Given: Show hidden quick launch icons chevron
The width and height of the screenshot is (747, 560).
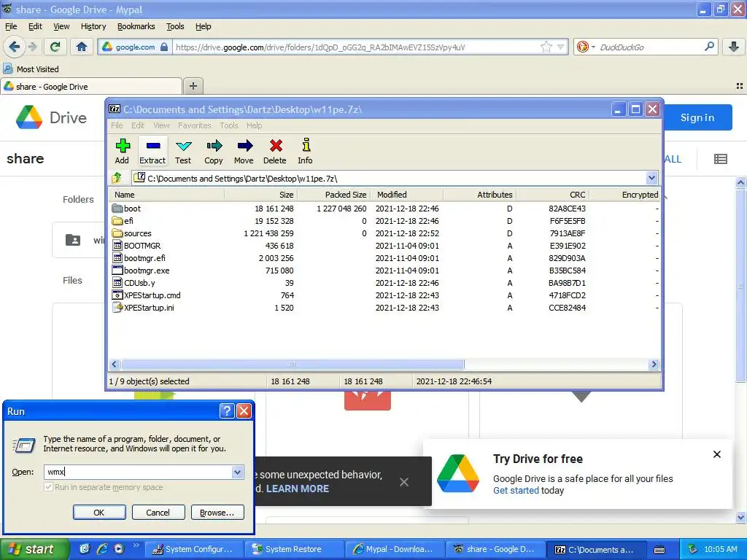Looking at the screenshot, I should pyautogui.click(x=136, y=545).
